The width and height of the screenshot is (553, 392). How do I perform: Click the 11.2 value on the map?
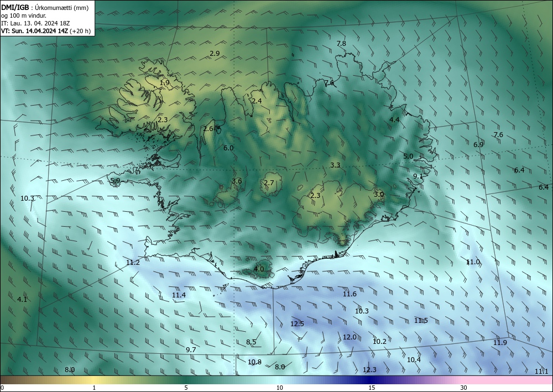click(133, 263)
